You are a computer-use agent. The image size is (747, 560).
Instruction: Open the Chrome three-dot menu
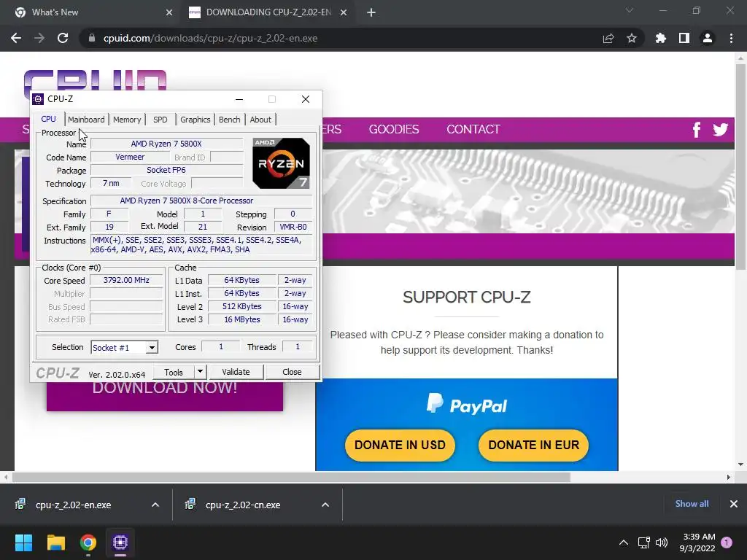click(x=731, y=38)
